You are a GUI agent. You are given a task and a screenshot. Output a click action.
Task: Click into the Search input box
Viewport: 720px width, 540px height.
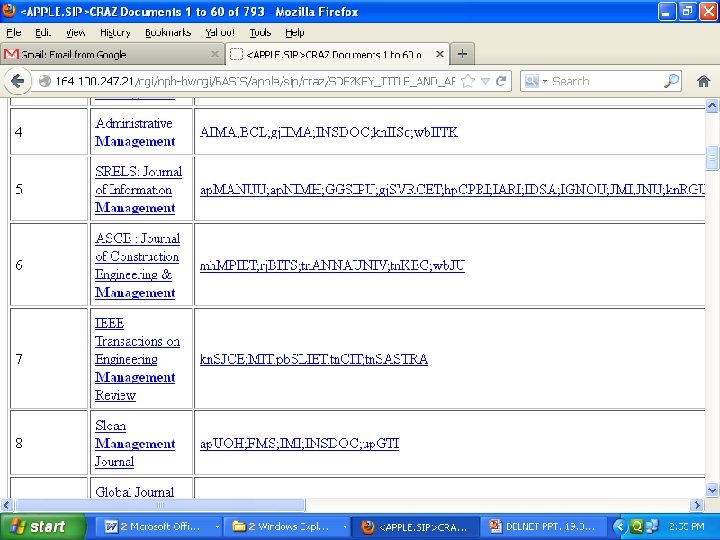(x=606, y=81)
